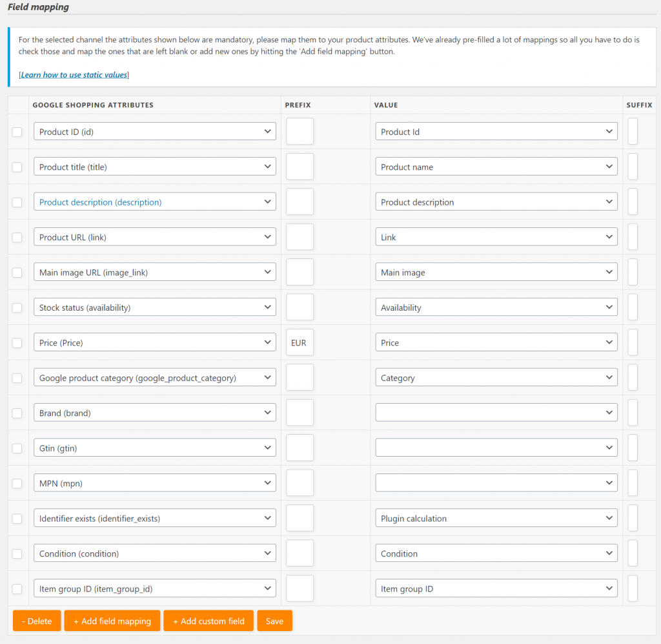The image size is (661, 644).
Task: Click the prefix field for Condition row
Action: point(300,554)
